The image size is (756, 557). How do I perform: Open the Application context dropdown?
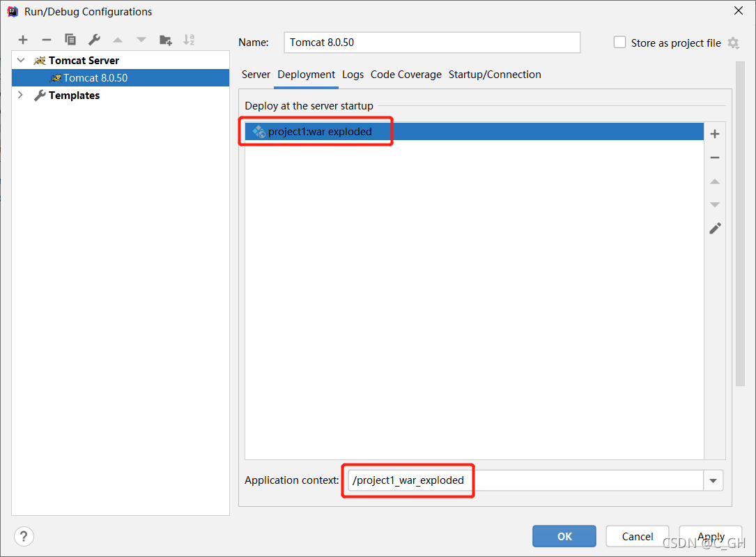pos(713,480)
